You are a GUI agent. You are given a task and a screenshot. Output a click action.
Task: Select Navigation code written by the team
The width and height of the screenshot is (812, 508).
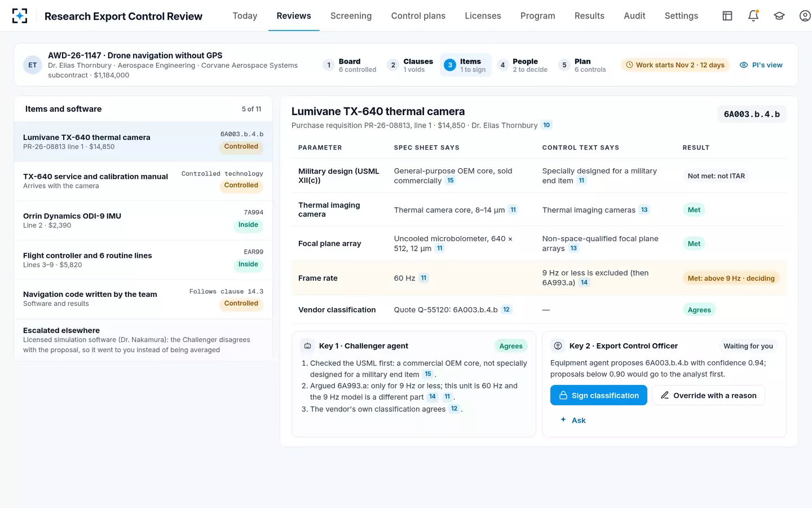tap(143, 299)
